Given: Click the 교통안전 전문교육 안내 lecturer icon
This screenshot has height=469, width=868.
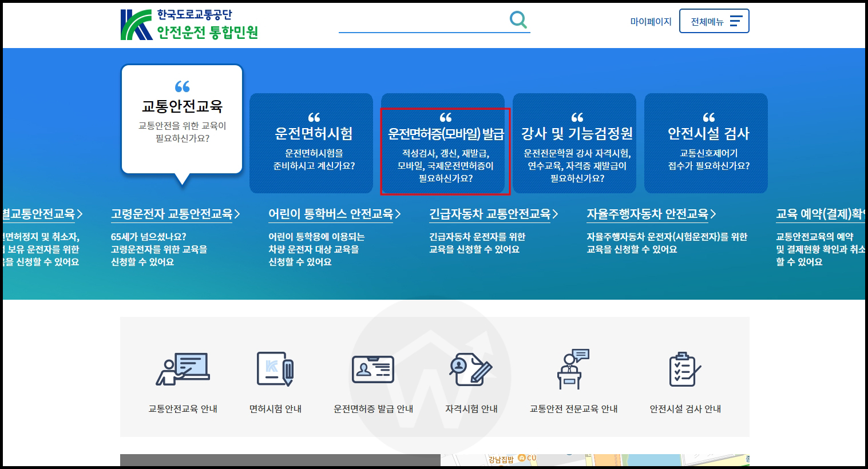Looking at the screenshot, I should [x=574, y=369].
